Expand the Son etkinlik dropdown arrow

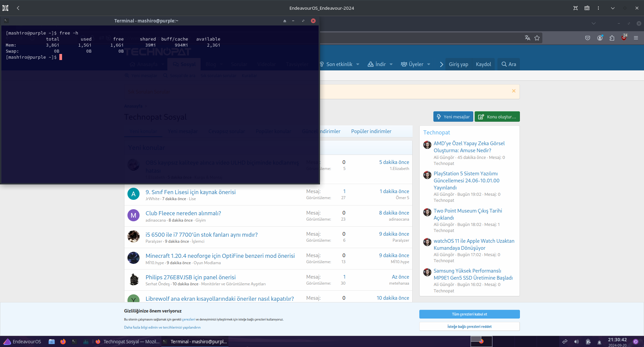358,64
